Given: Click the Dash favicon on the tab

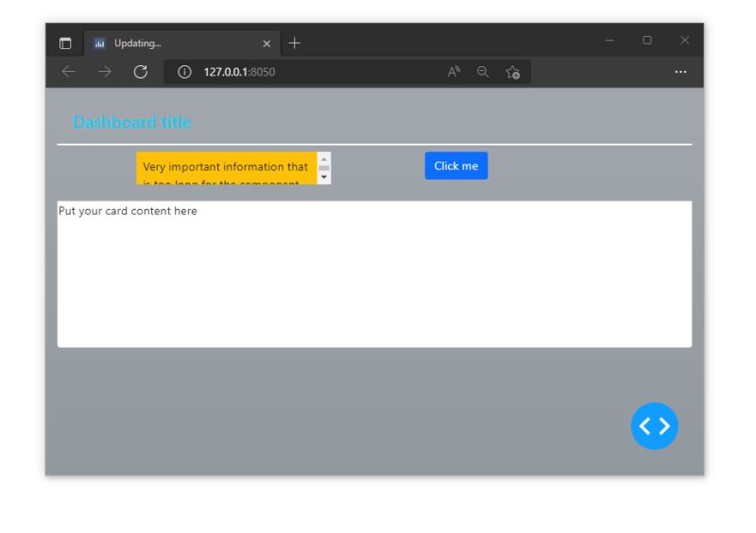Looking at the screenshot, I should pos(100,43).
